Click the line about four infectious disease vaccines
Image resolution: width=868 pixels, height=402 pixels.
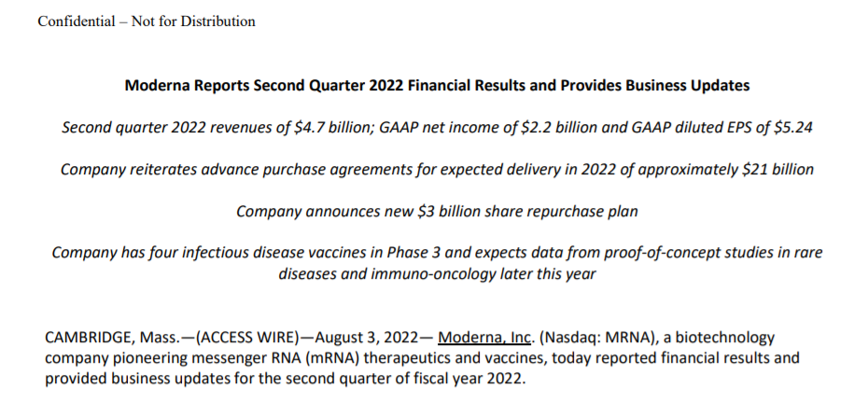(437, 253)
